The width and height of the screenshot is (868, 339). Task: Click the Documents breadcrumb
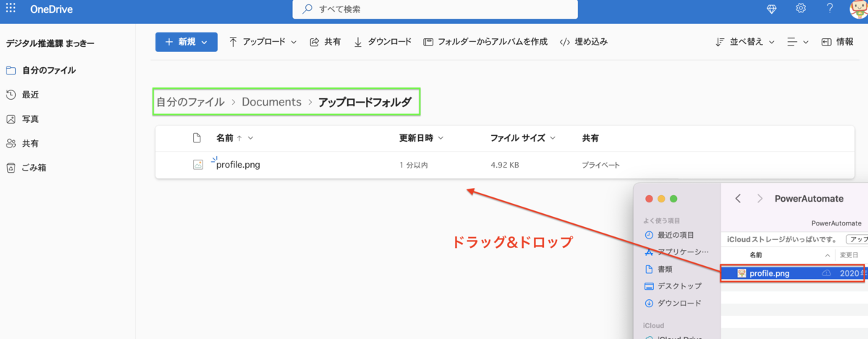271,102
